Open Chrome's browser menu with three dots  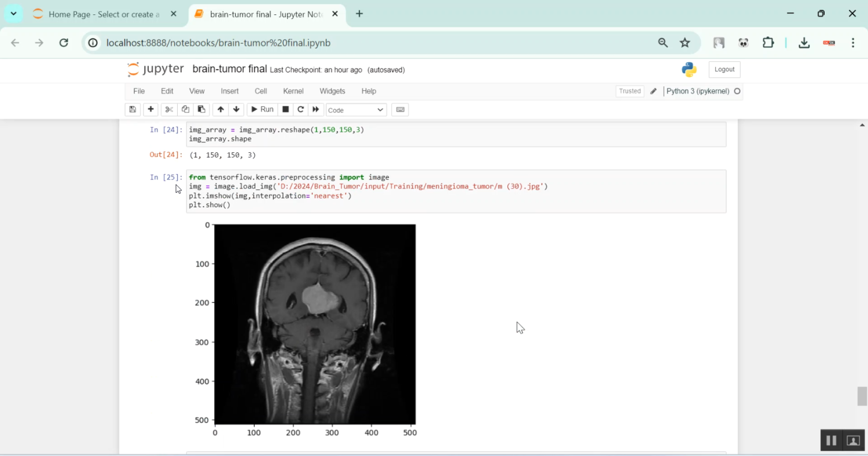852,43
